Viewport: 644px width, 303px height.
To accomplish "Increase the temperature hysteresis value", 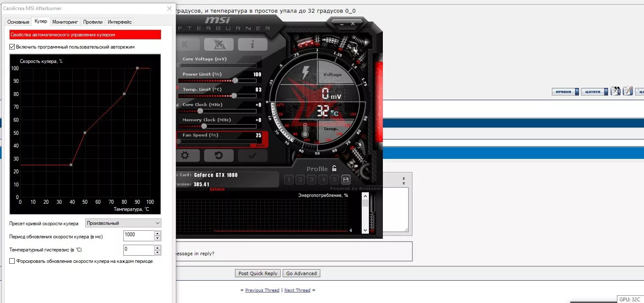I will coord(158,248).
